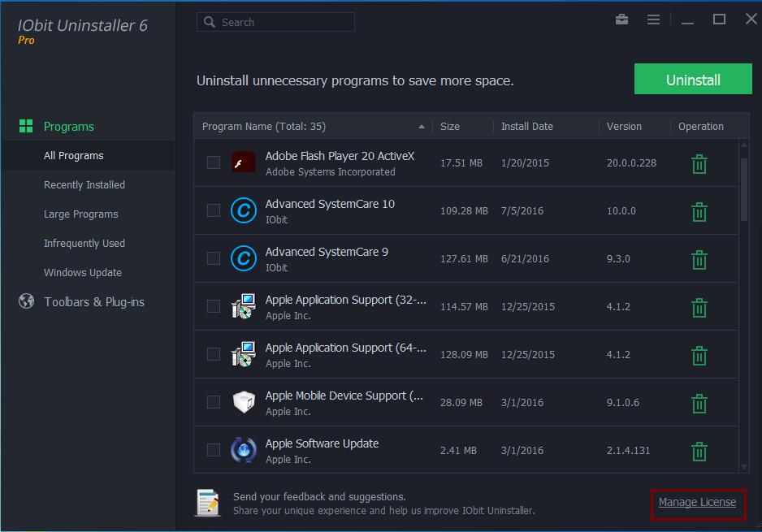762x532 pixels.
Task: Open the Manage License link
Action: click(x=697, y=503)
